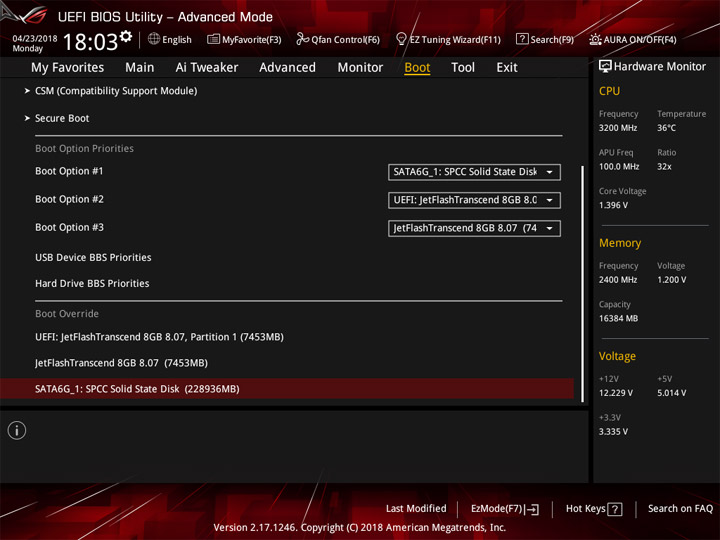Image resolution: width=720 pixels, height=540 pixels.
Task: Click the Qfan Control fan icon
Action: [302, 39]
